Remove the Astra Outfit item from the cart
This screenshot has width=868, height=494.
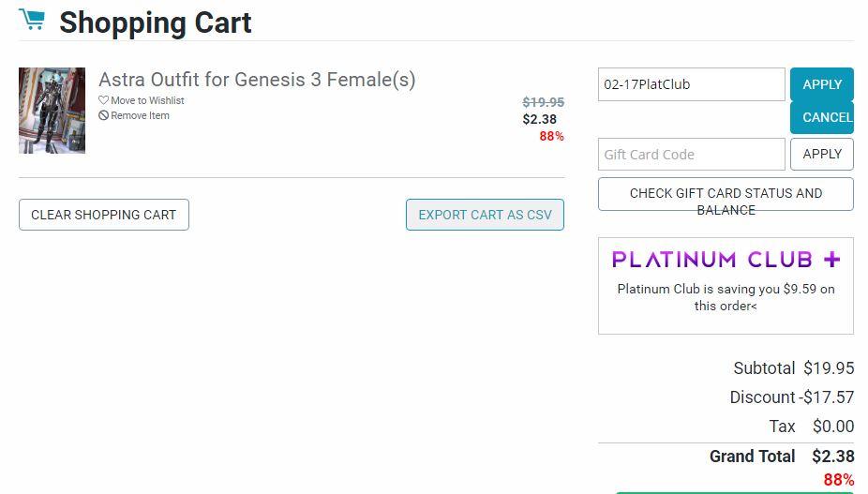tap(140, 116)
